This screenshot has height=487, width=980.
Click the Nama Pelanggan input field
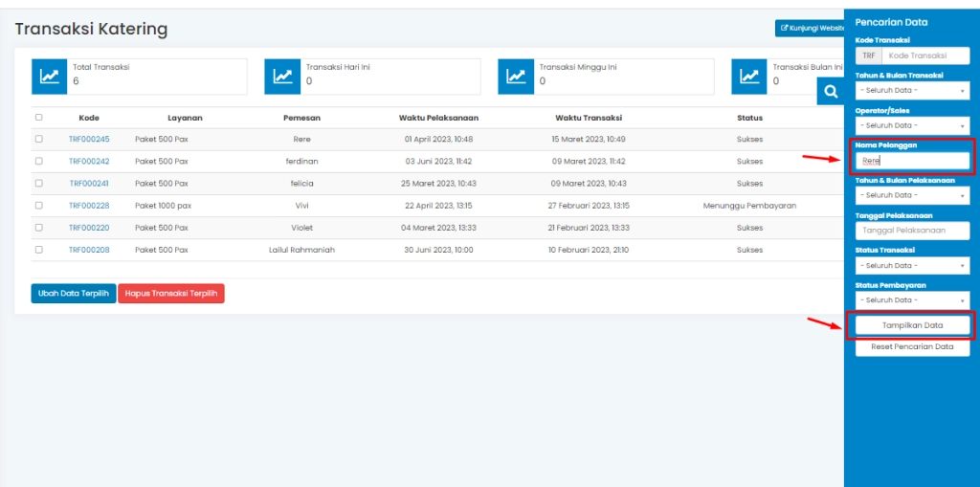[x=912, y=161]
